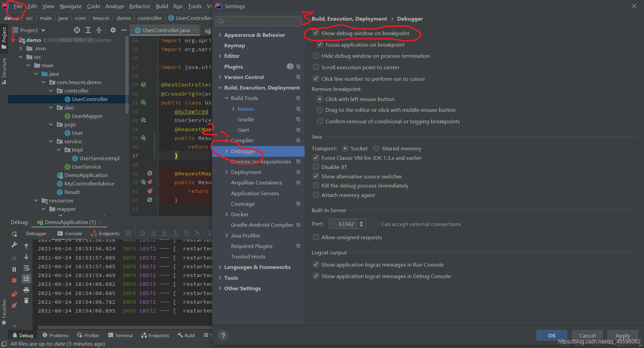Screen dimensions: 644x348
Task: Switch to Console tab in debug panel
Action: (x=70, y=233)
